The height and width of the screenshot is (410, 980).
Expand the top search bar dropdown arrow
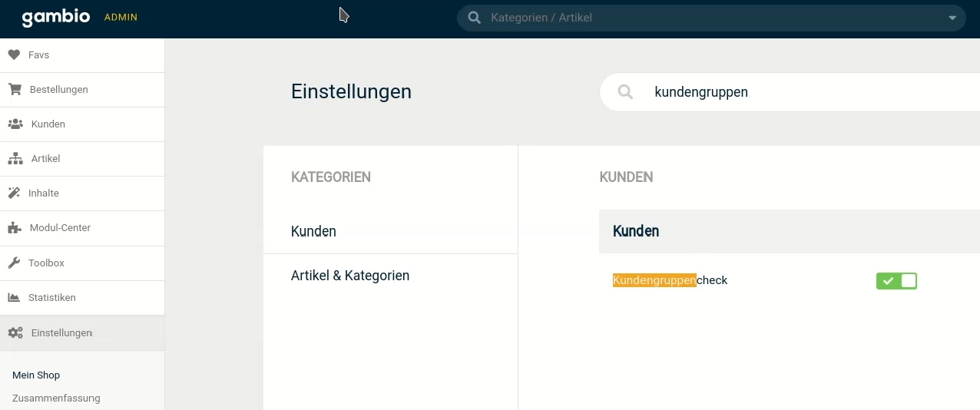pos(952,18)
